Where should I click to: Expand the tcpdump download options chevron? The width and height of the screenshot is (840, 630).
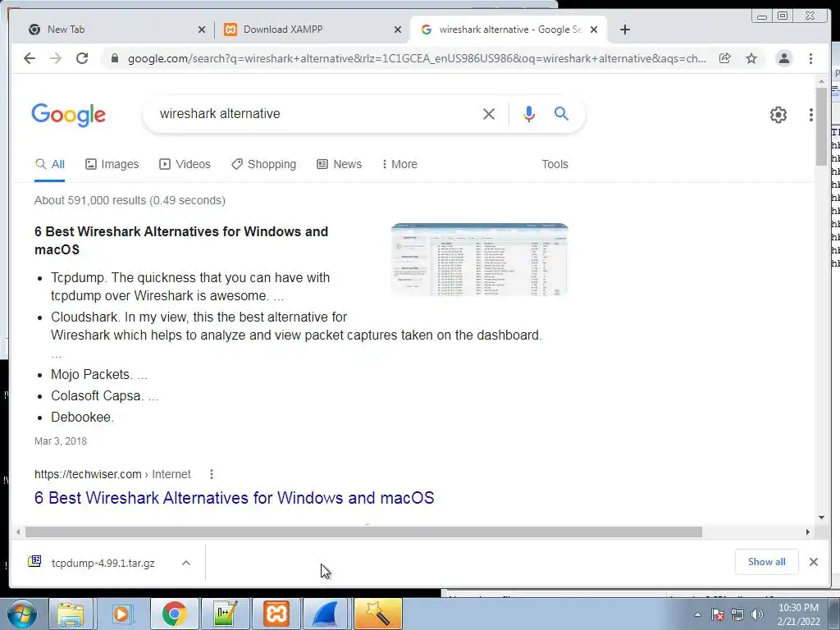coord(186,563)
